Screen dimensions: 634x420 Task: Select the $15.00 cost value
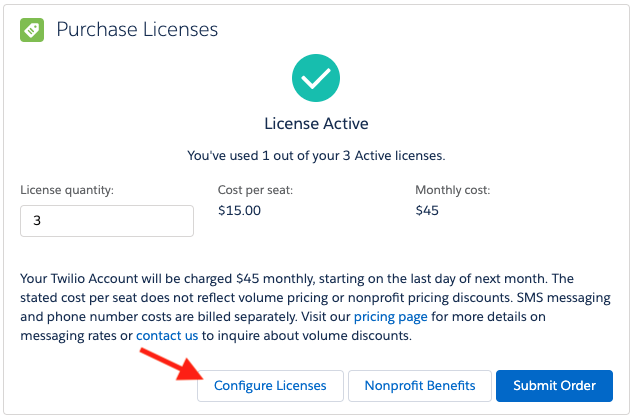pos(239,211)
